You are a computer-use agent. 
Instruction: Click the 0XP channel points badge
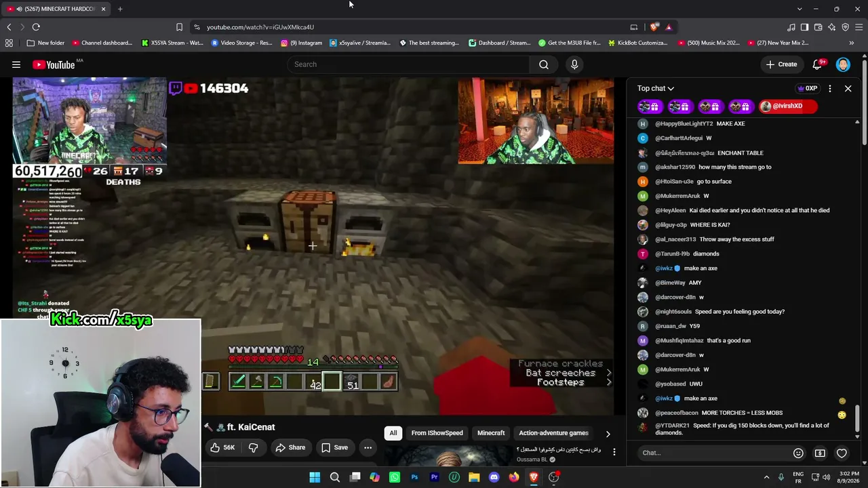[x=808, y=88]
